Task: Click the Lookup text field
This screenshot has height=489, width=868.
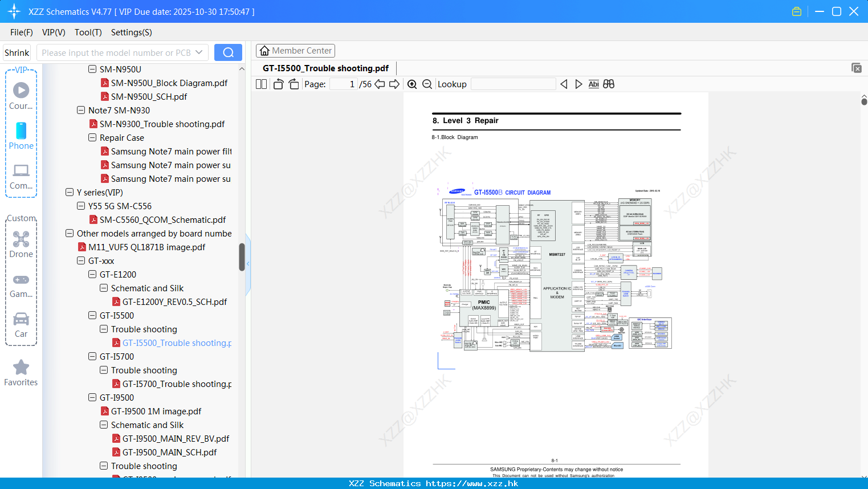Action: point(513,84)
